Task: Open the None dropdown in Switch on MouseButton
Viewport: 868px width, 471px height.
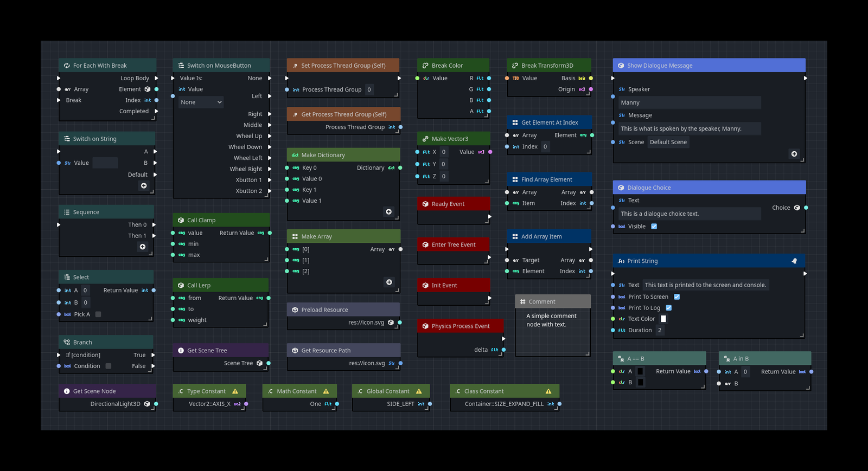Action: coord(201,102)
